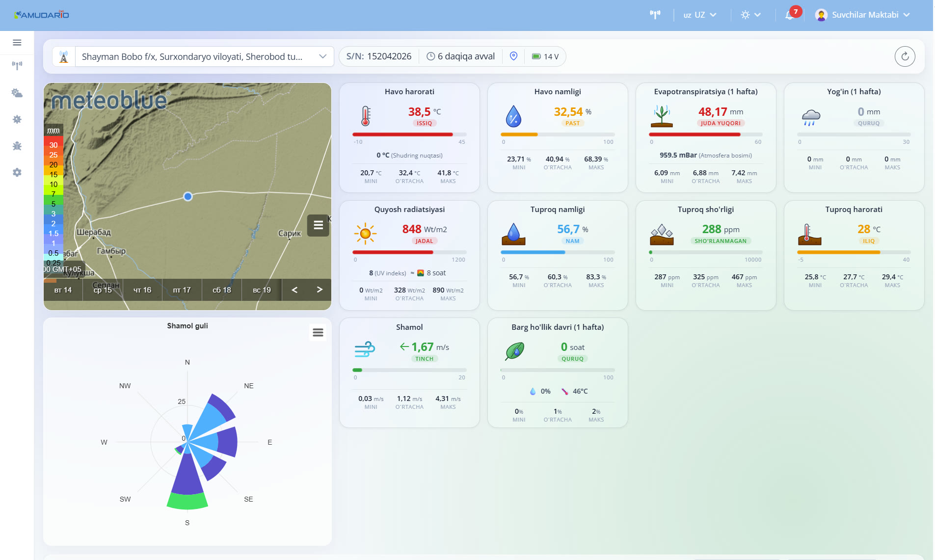935x560 pixels.
Task: Click the ISSIQ status badge
Action: tap(424, 123)
